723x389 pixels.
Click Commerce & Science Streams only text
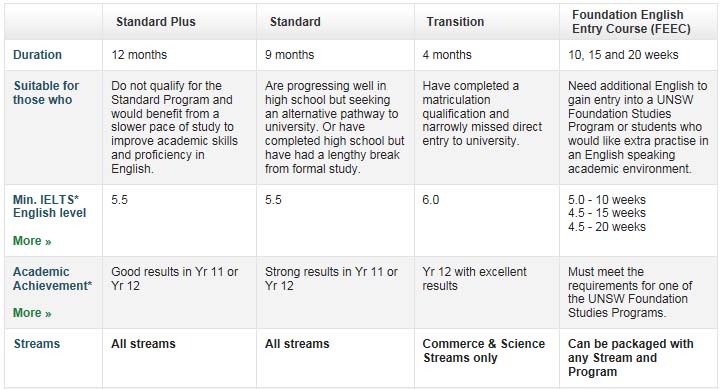pyautogui.click(x=484, y=351)
